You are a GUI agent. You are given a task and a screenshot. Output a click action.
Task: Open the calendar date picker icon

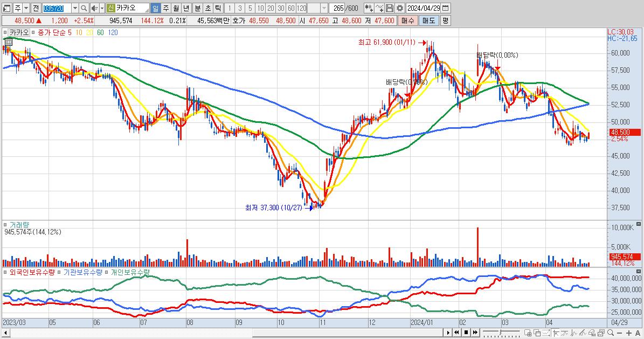click(446, 8)
